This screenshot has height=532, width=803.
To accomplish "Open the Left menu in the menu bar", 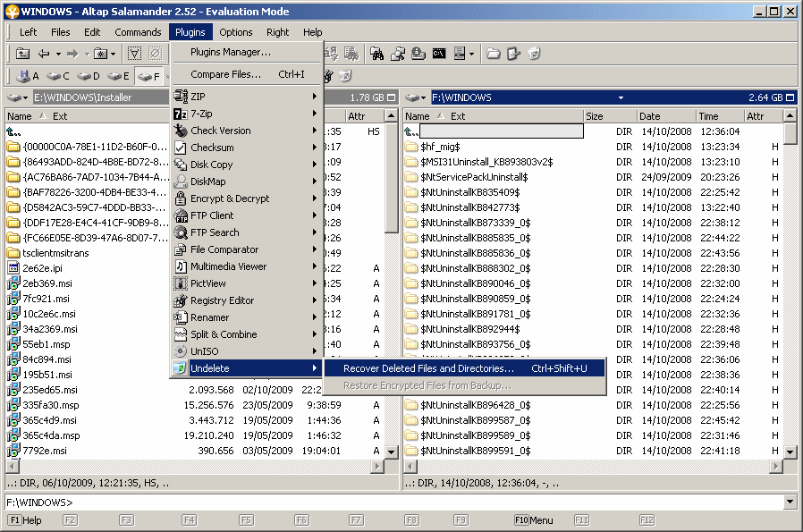I will 28,32.
